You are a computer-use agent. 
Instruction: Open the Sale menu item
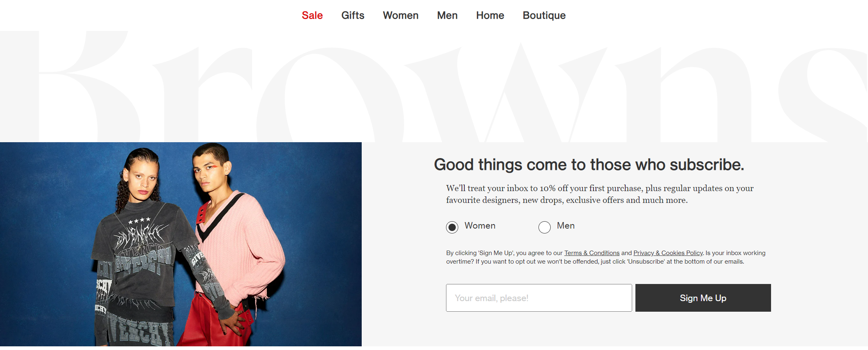click(x=312, y=15)
